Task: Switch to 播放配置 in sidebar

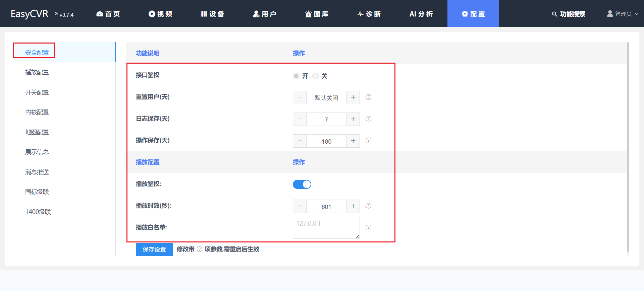Action: pyautogui.click(x=37, y=72)
